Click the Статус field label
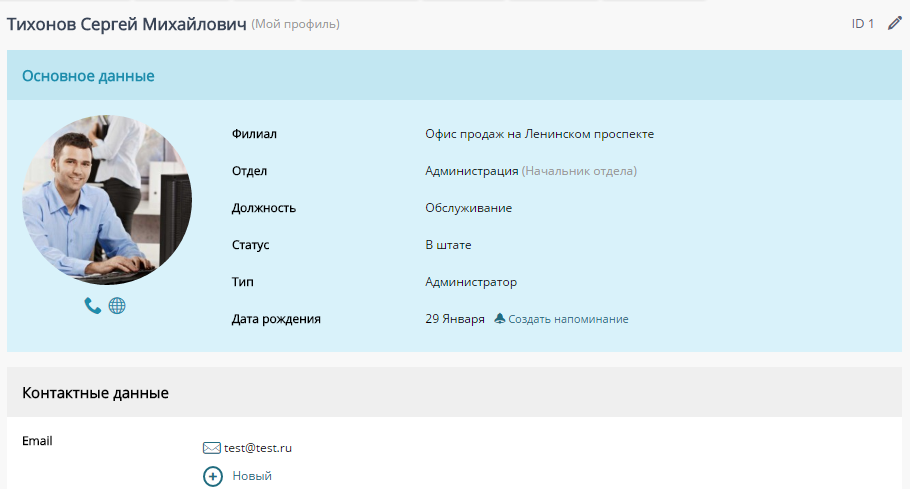This screenshot has height=489, width=910. pyautogui.click(x=250, y=245)
